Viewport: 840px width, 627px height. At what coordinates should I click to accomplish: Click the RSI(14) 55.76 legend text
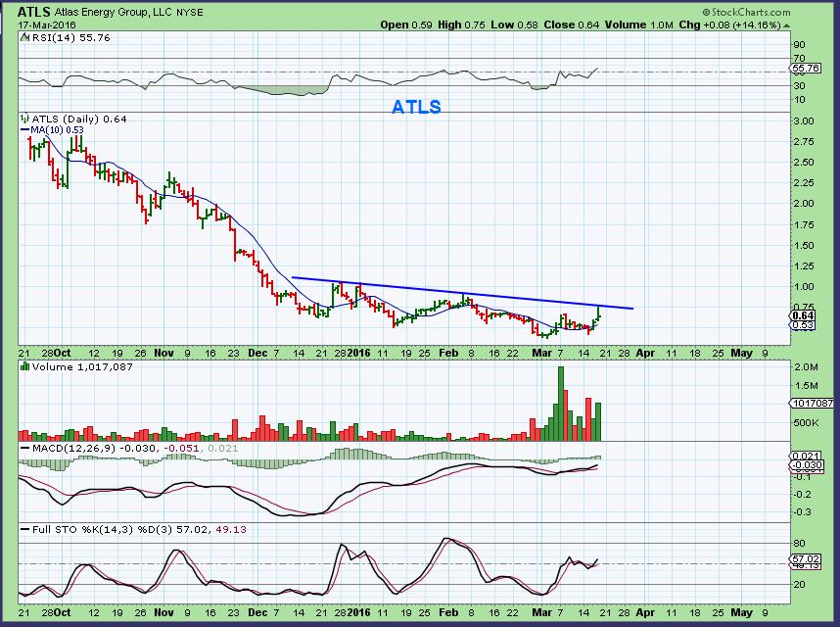tap(71, 37)
